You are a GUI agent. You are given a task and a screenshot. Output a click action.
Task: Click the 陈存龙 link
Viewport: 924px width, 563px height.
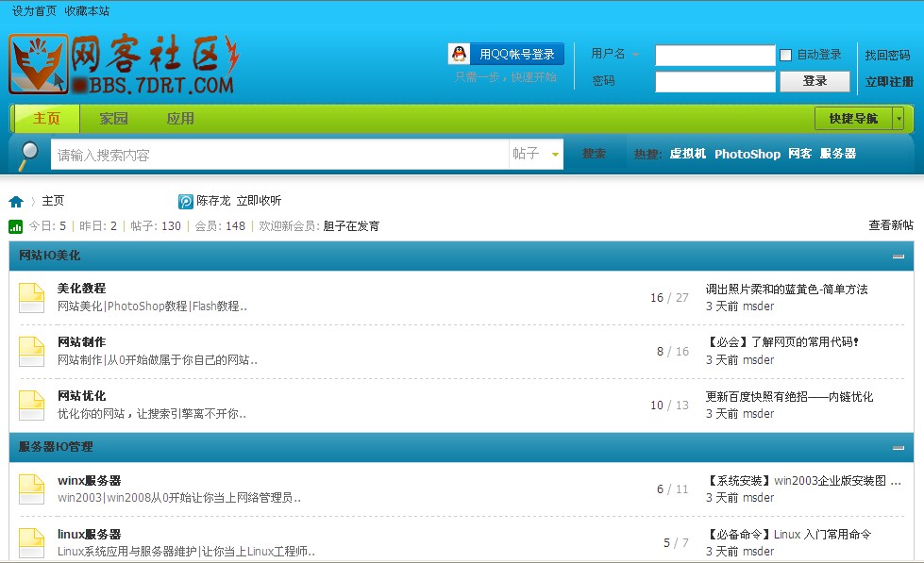[213, 201]
